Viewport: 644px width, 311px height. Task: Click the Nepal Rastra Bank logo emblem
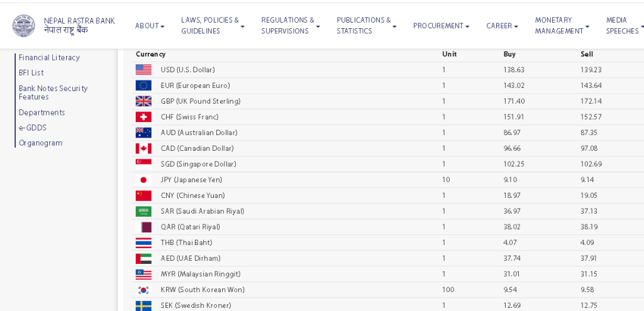[x=24, y=26]
